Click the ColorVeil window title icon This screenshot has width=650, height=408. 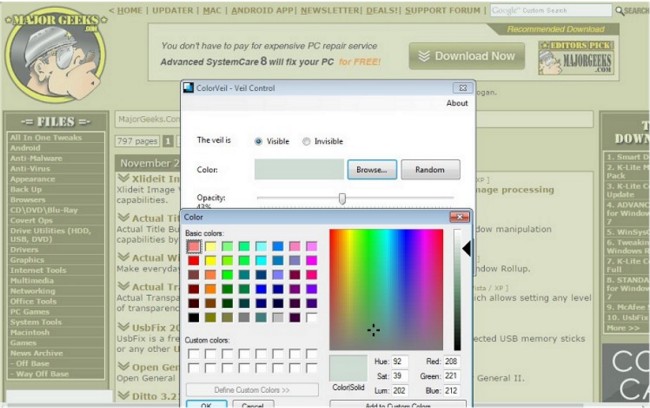tap(189, 88)
